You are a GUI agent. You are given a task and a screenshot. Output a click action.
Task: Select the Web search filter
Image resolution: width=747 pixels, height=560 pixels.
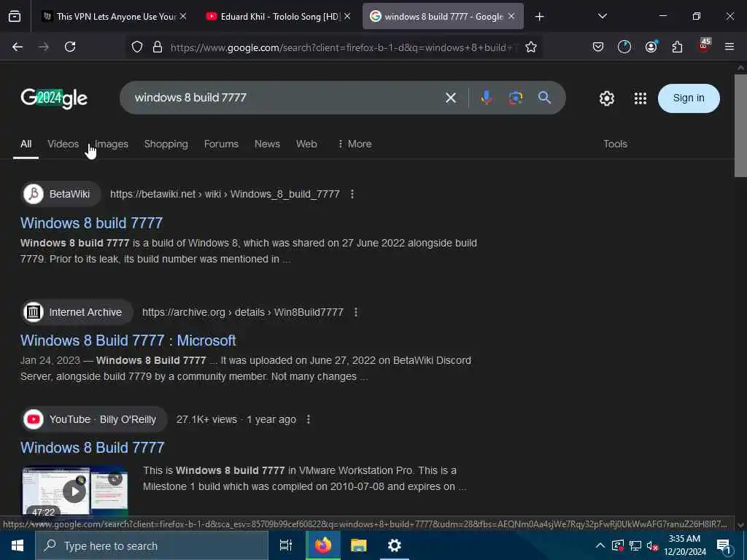pyautogui.click(x=306, y=144)
